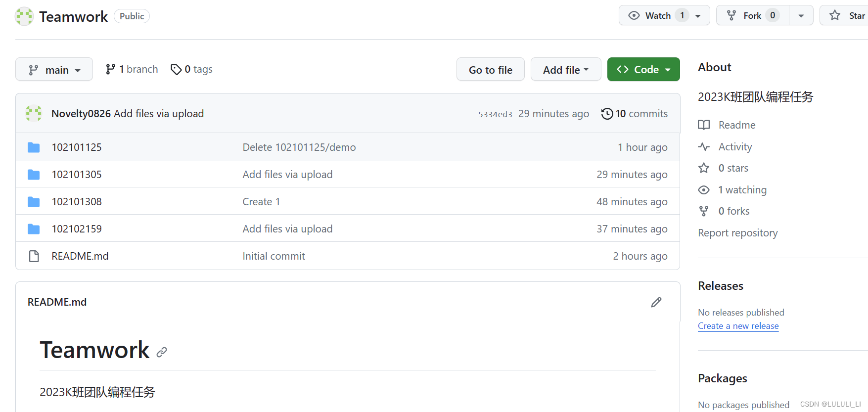
Task: Open the 102101125 folder
Action: 77,147
